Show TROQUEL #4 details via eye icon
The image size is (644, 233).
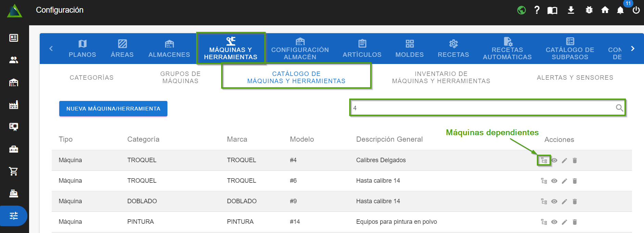click(x=554, y=160)
